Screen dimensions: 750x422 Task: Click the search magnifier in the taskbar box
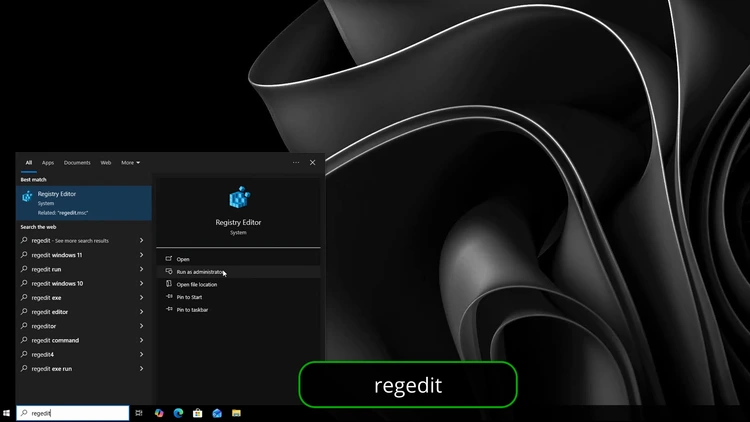[24, 413]
